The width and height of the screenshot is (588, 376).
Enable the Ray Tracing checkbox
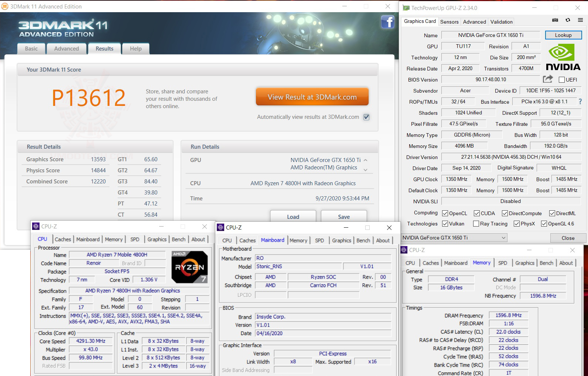click(x=476, y=224)
